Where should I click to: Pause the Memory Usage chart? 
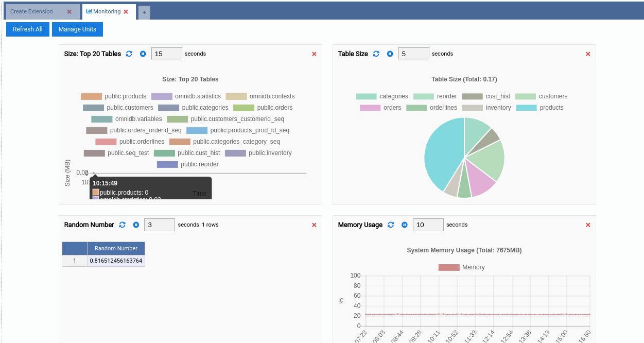coord(405,225)
